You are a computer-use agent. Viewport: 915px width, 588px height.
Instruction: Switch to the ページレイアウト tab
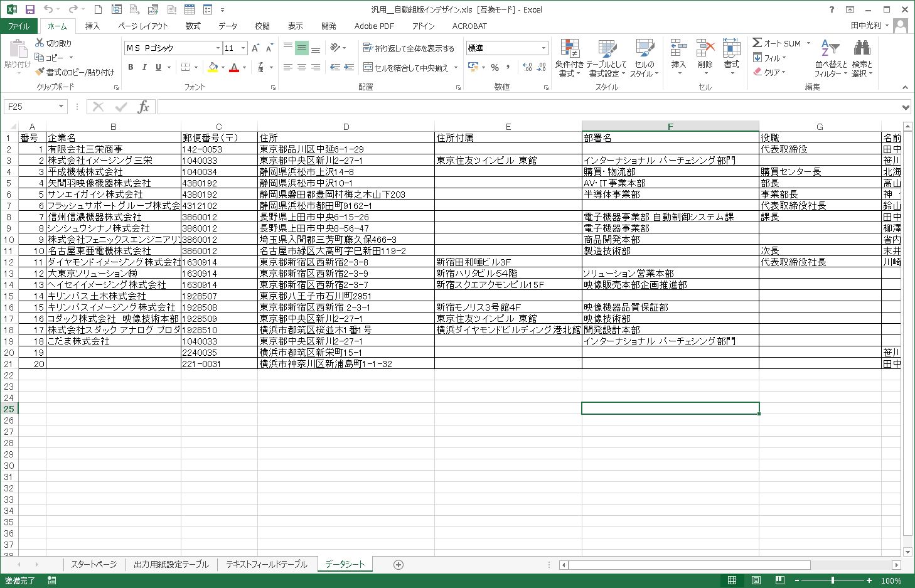[x=143, y=26]
